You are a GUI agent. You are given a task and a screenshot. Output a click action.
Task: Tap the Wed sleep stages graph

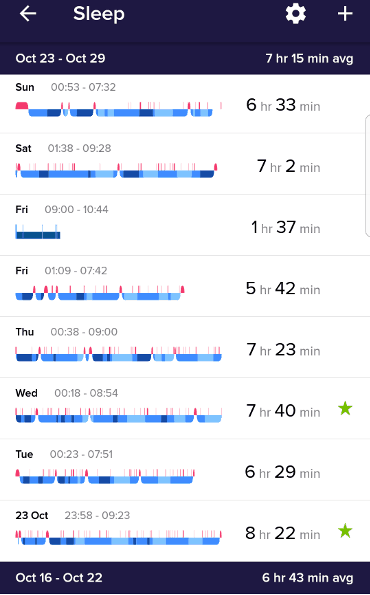click(x=119, y=416)
